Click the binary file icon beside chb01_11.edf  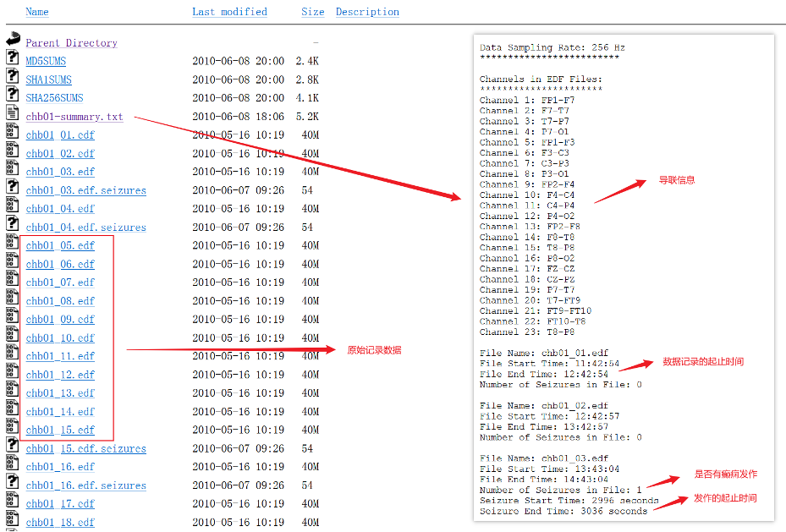pos(13,352)
